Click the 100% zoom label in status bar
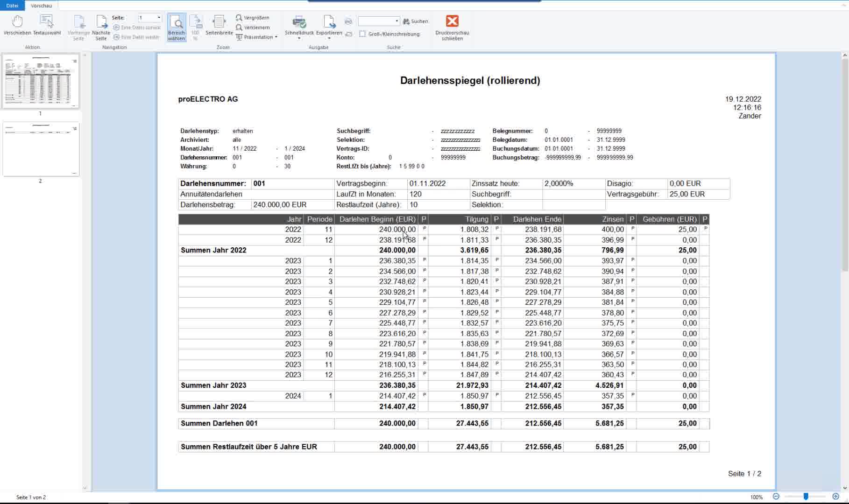 click(757, 497)
